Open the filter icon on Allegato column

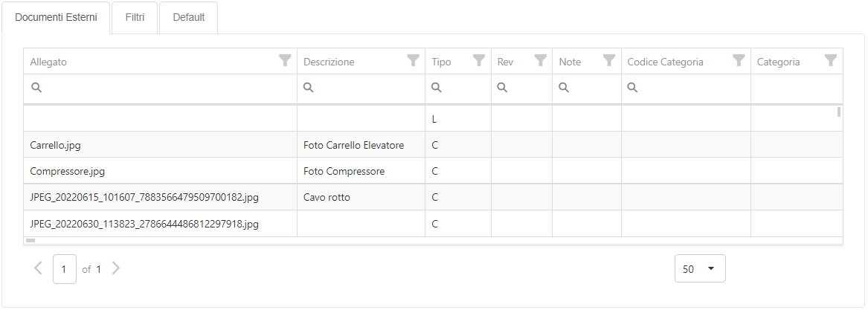[x=285, y=61]
